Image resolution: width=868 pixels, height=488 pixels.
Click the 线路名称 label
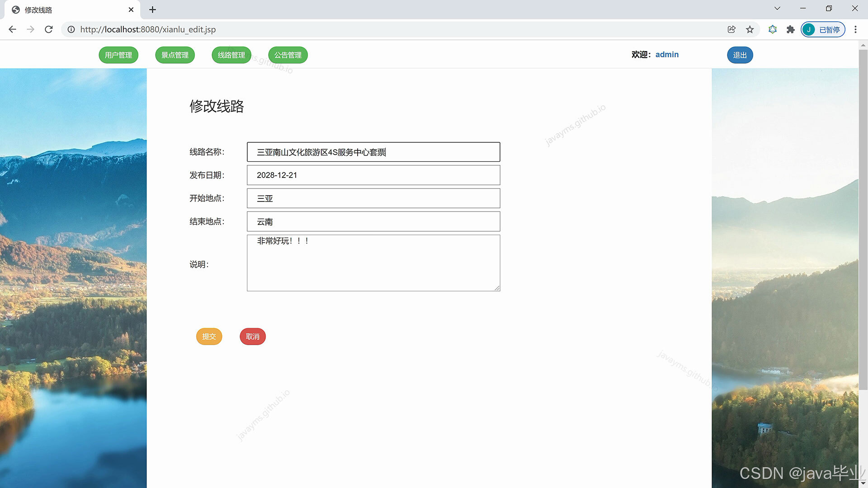(x=207, y=152)
